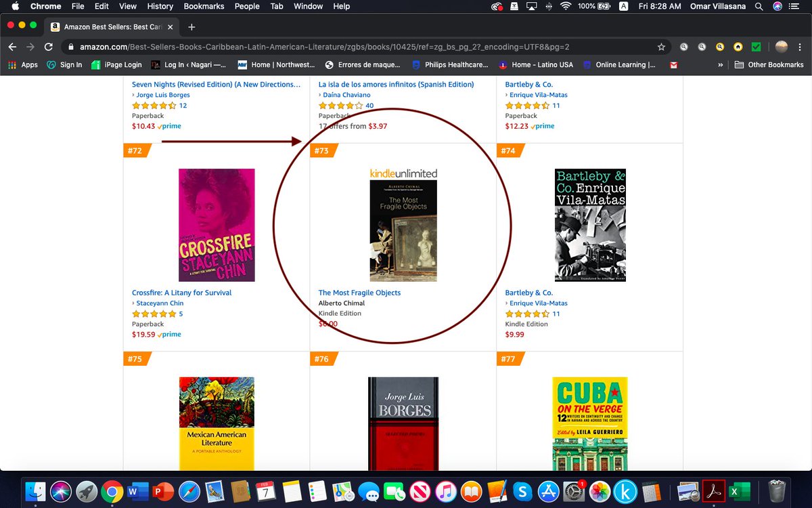Reload the Amazon page
This screenshot has height=508, width=812.
48,47
